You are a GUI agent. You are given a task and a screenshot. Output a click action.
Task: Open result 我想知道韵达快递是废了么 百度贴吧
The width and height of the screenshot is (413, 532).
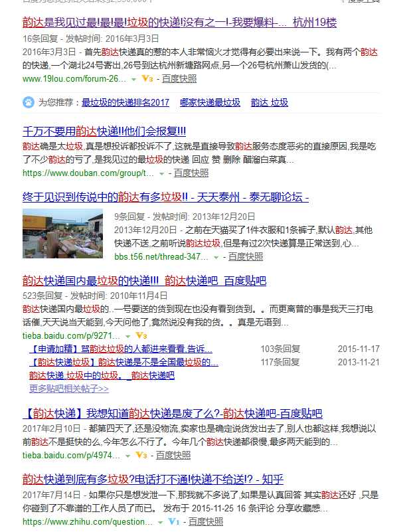173,414
